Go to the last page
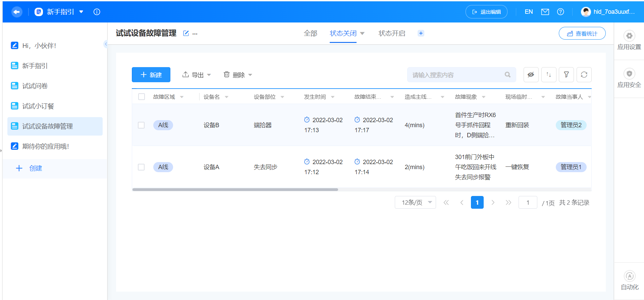The image size is (644, 300). tap(508, 202)
